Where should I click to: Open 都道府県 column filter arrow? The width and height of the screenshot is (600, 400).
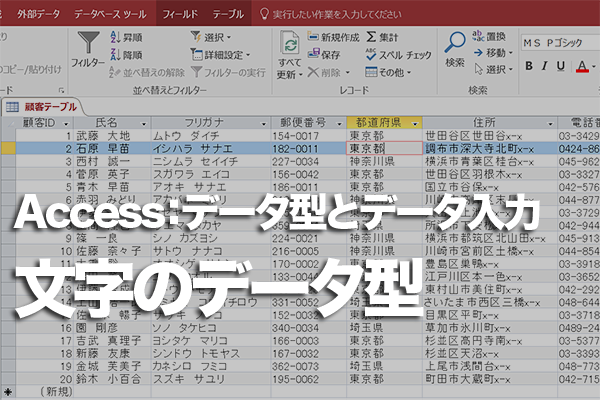coord(415,124)
